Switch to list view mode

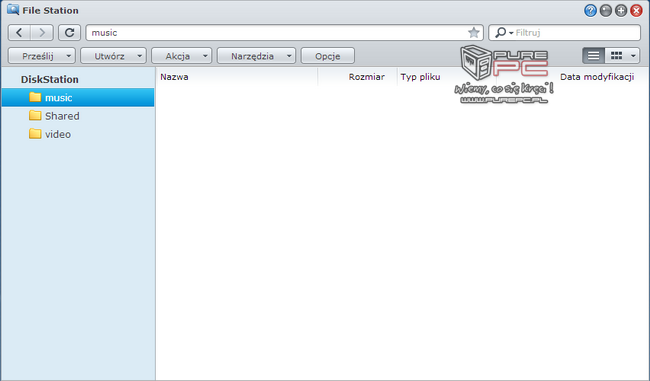tap(593, 56)
